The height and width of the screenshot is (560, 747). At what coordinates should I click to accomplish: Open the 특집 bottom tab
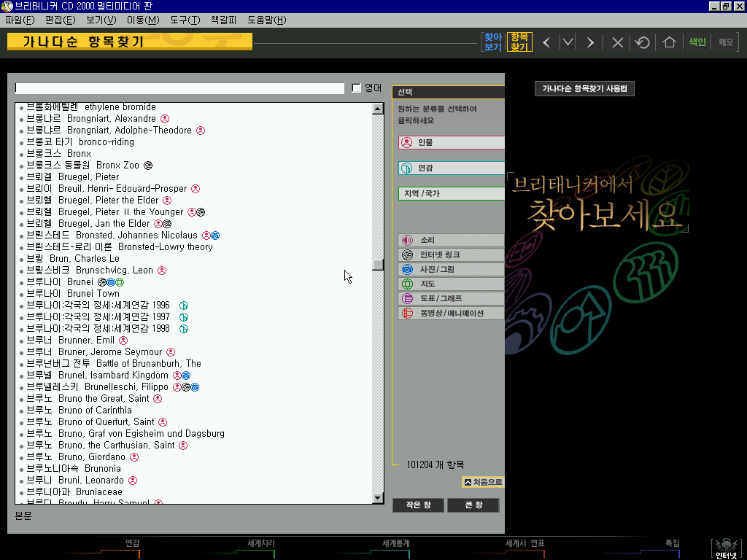[x=672, y=542]
